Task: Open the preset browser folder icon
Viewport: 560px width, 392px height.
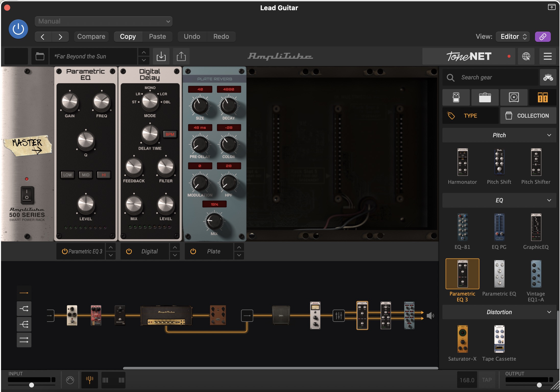Action: pyautogui.click(x=40, y=56)
